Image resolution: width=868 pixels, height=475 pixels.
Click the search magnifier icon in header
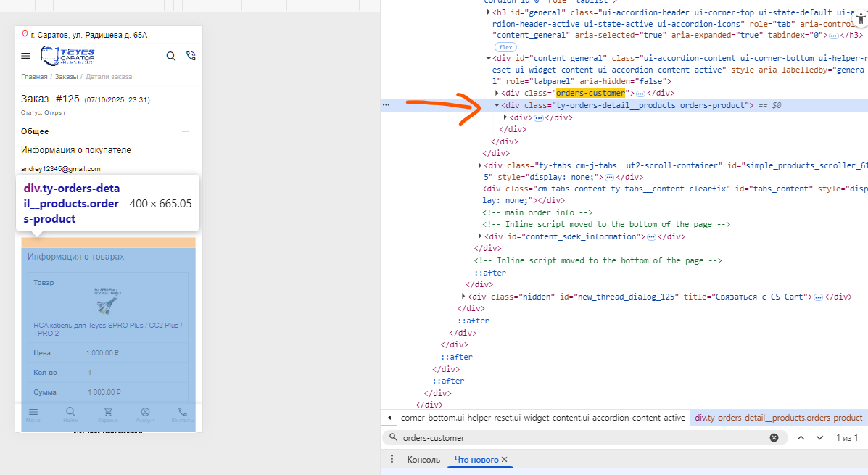[171, 56]
